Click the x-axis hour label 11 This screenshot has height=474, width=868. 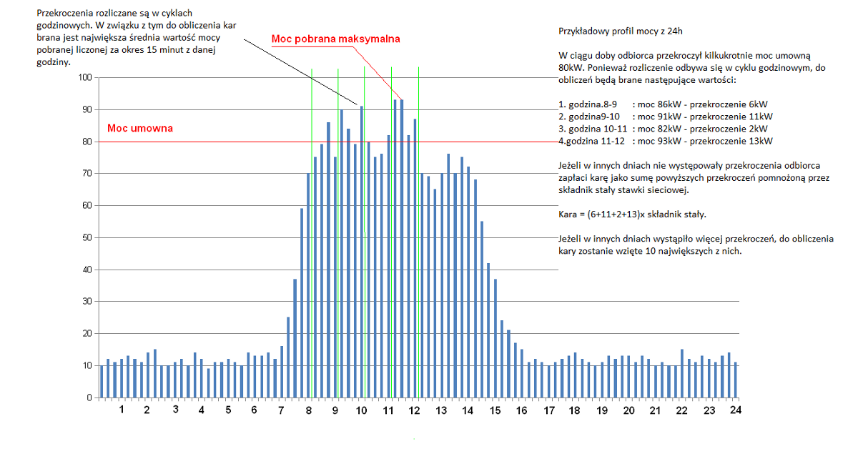pos(388,410)
